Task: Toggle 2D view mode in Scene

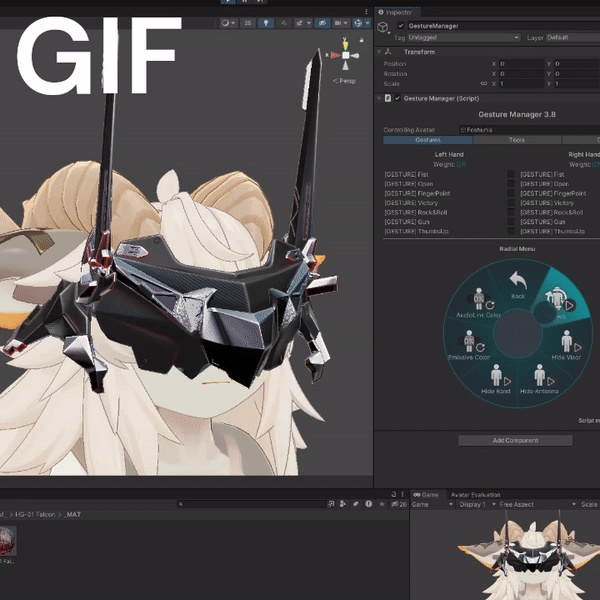Action: (248, 23)
